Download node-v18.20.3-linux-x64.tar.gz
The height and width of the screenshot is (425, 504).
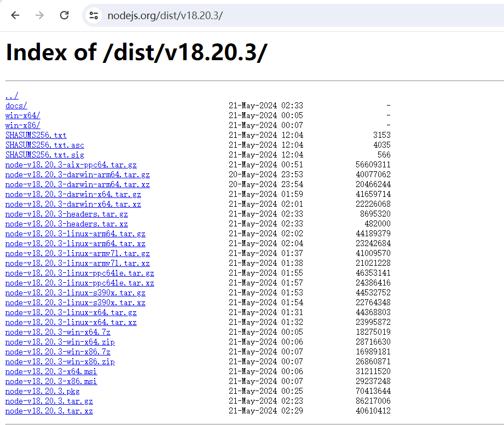click(x=71, y=312)
